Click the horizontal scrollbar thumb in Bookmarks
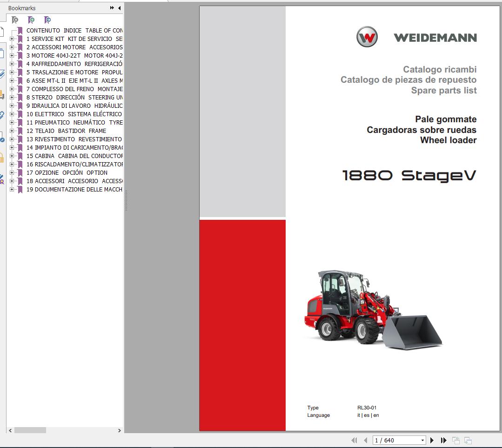 coord(30,430)
